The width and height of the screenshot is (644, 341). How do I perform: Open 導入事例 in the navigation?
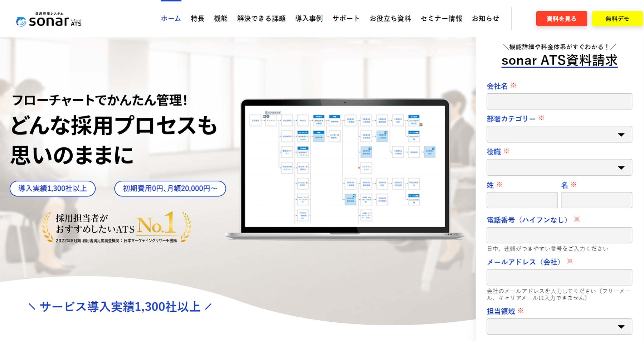(309, 19)
